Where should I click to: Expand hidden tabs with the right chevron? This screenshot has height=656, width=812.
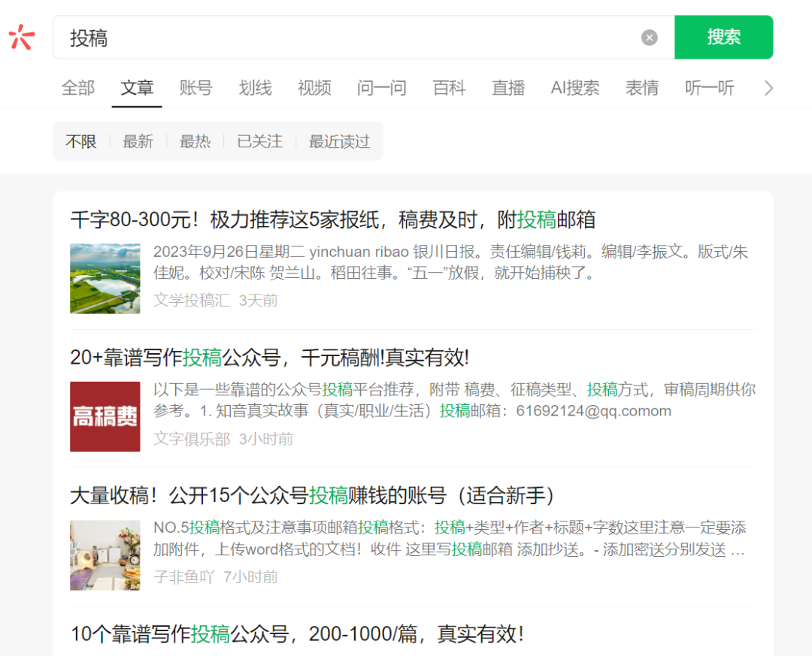point(768,88)
